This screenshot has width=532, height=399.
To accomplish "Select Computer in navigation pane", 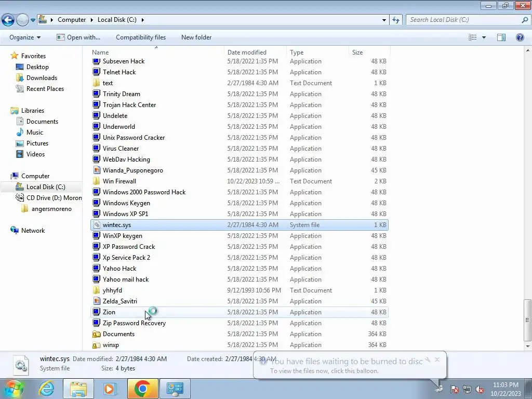I will [x=35, y=176].
